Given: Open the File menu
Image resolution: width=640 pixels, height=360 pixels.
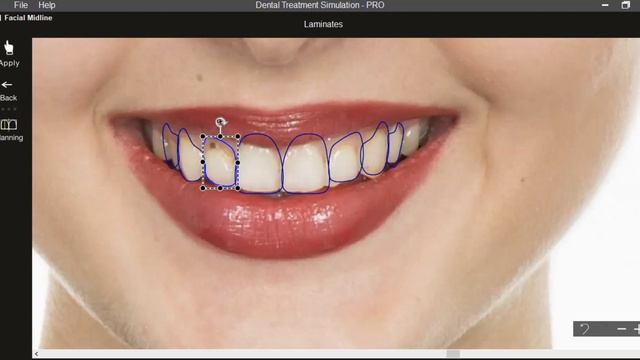Looking at the screenshot, I should (21, 5).
